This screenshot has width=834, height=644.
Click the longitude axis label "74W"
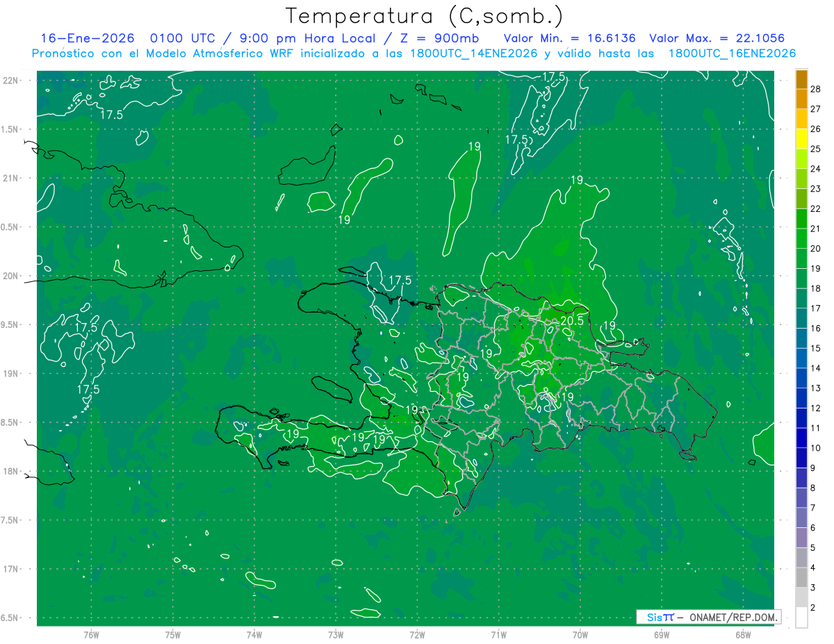click(254, 635)
